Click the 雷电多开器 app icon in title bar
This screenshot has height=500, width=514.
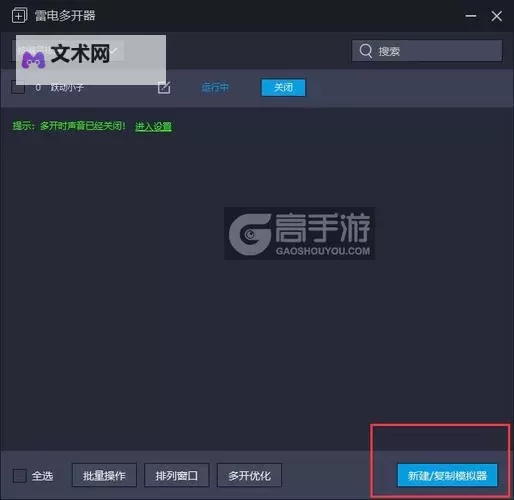tap(19, 16)
